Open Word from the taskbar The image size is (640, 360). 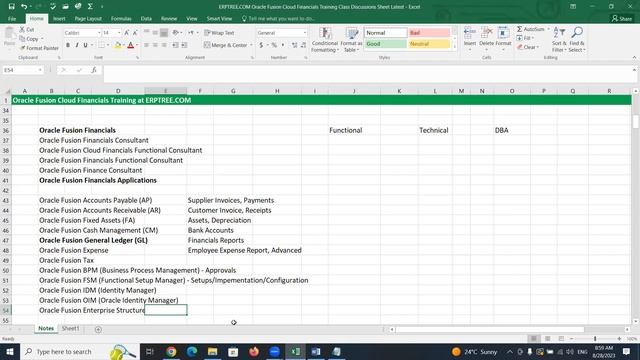pos(316,351)
